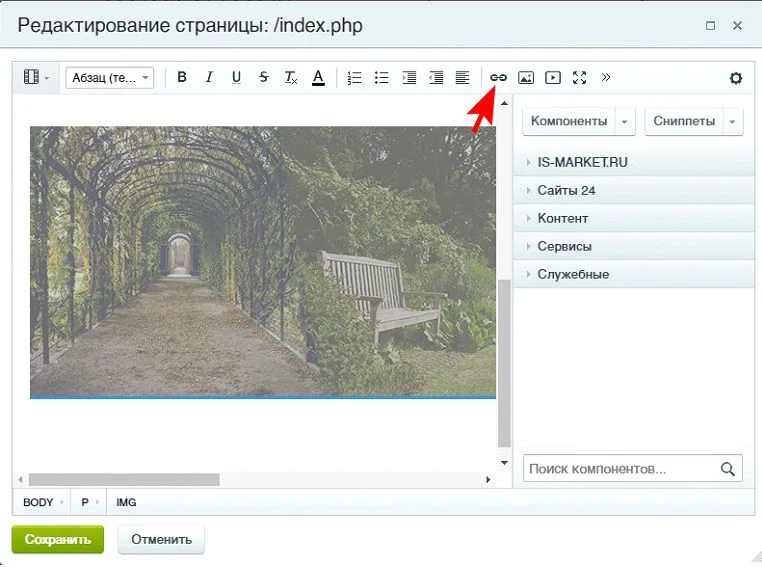
Task: Insert a hyperlink with the link icon
Action: (x=498, y=77)
